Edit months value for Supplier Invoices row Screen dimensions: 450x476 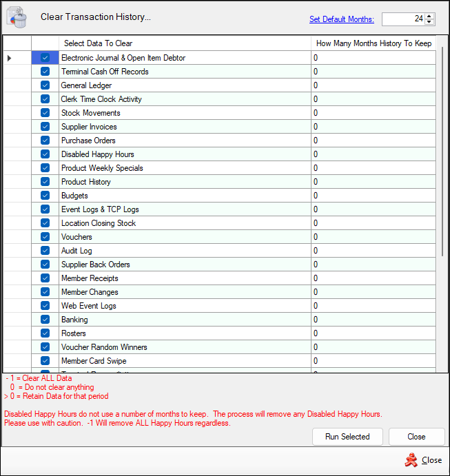pyautogui.click(x=374, y=127)
